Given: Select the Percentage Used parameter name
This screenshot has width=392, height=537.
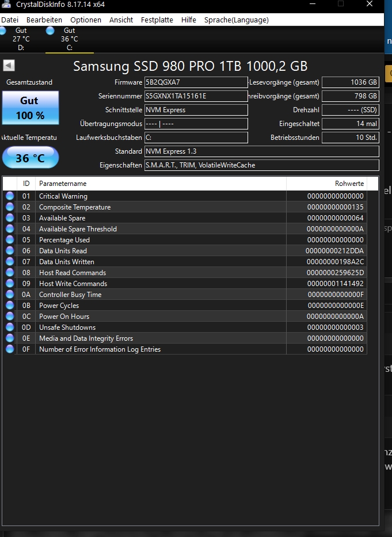Looking at the screenshot, I should [x=64, y=240].
